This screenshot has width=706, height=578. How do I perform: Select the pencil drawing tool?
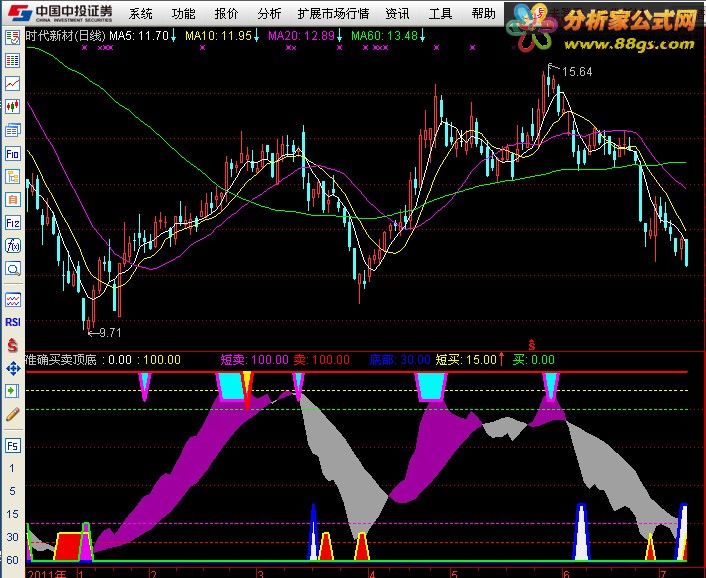(x=13, y=414)
